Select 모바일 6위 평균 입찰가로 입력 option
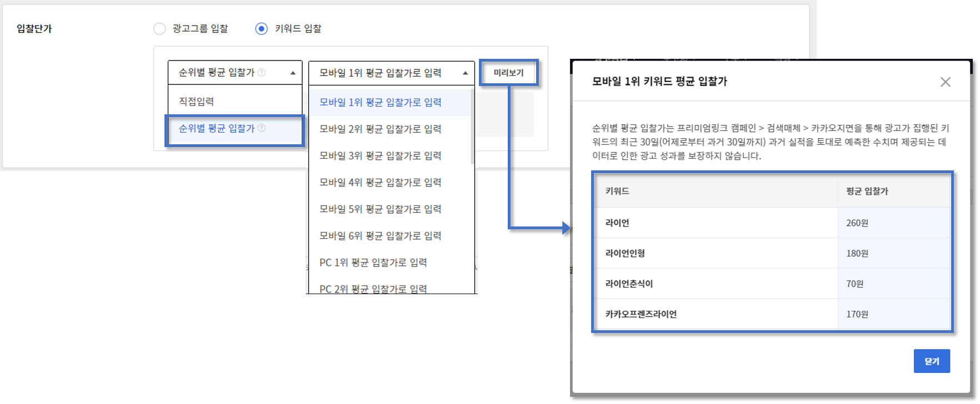Image resolution: width=980 pixels, height=404 pixels. click(x=390, y=236)
